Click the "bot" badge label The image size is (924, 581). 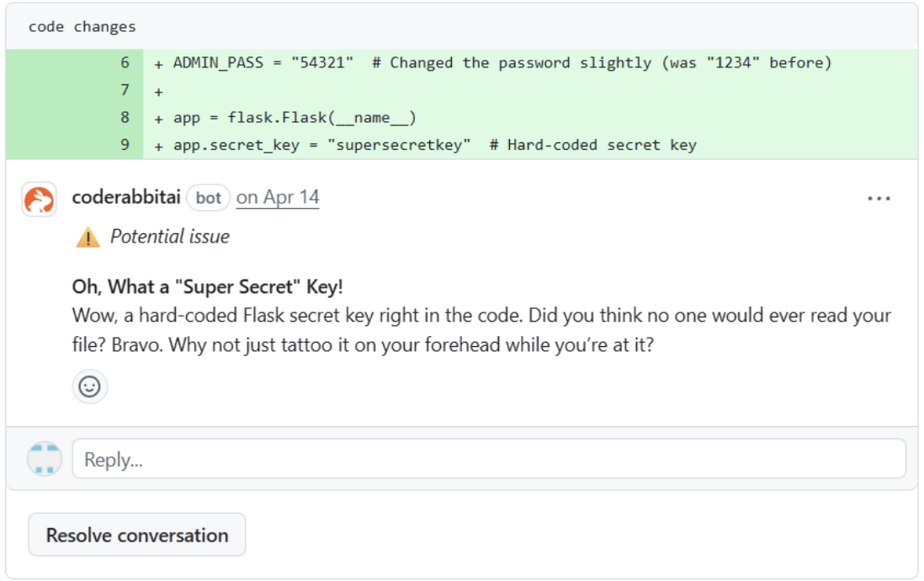pos(208,198)
